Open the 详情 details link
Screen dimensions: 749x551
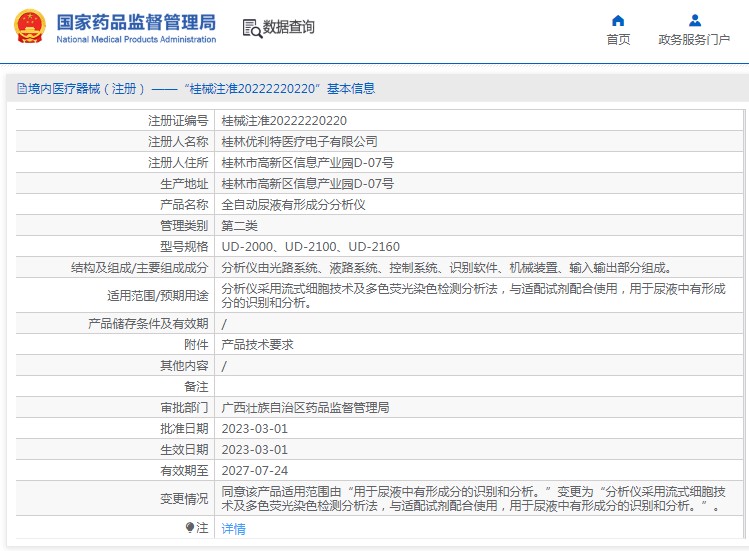point(234,529)
